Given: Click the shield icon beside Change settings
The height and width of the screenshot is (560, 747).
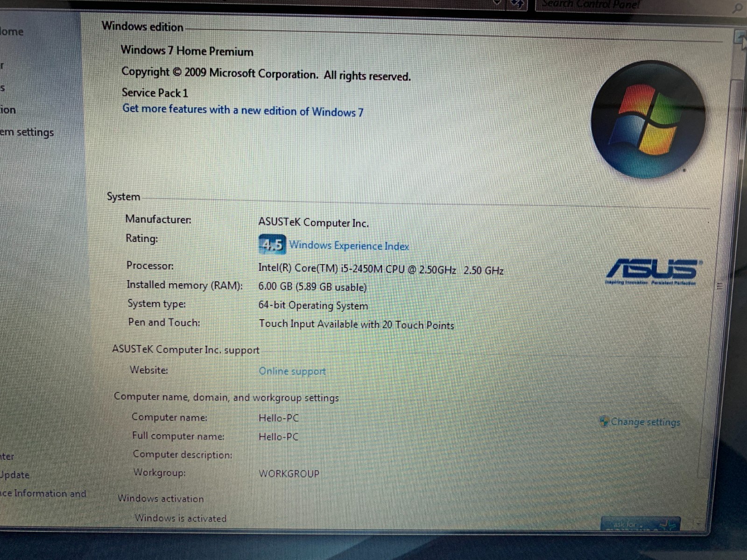Looking at the screenshot, I should [x=604, y=421].
